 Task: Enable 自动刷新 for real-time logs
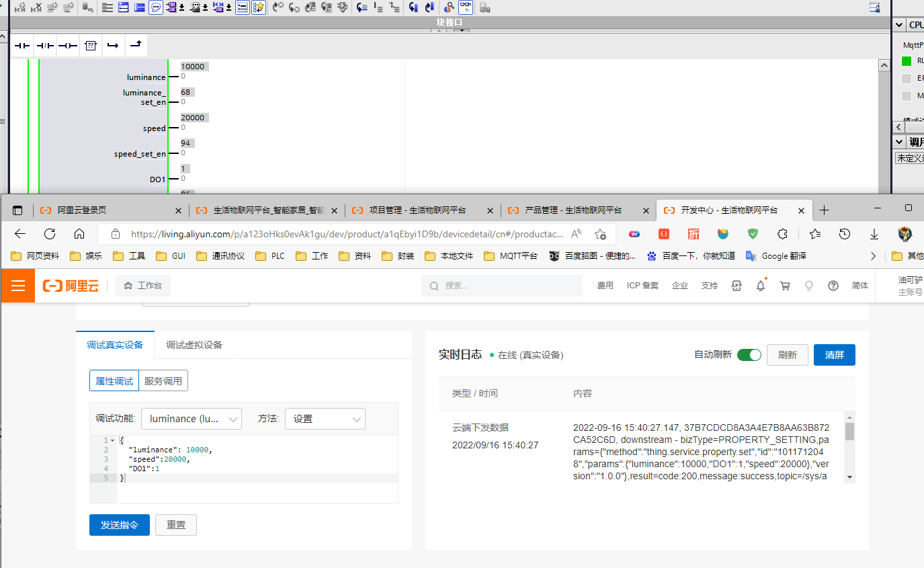click(749, 354)
